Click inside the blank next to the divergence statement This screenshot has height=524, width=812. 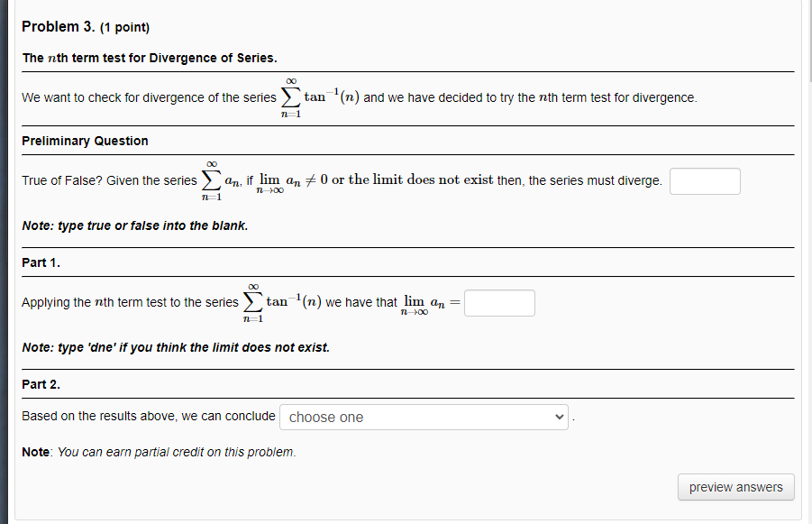pos(704,180)
